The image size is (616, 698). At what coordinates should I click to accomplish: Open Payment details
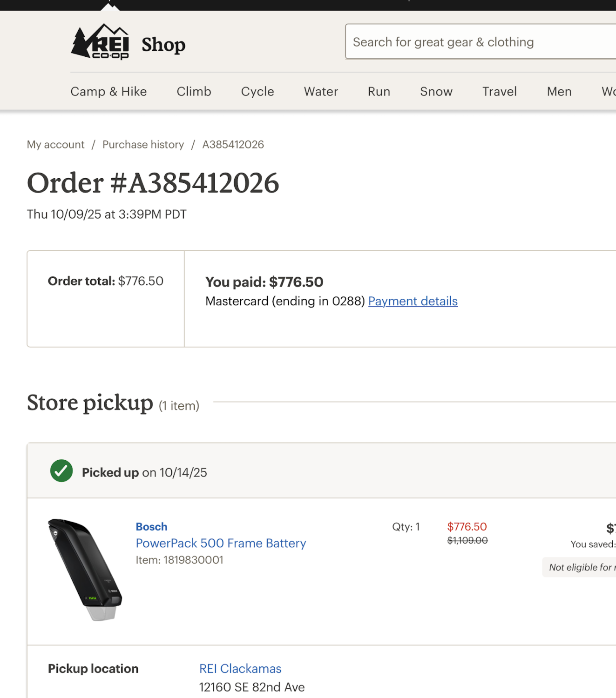[413, 302]
